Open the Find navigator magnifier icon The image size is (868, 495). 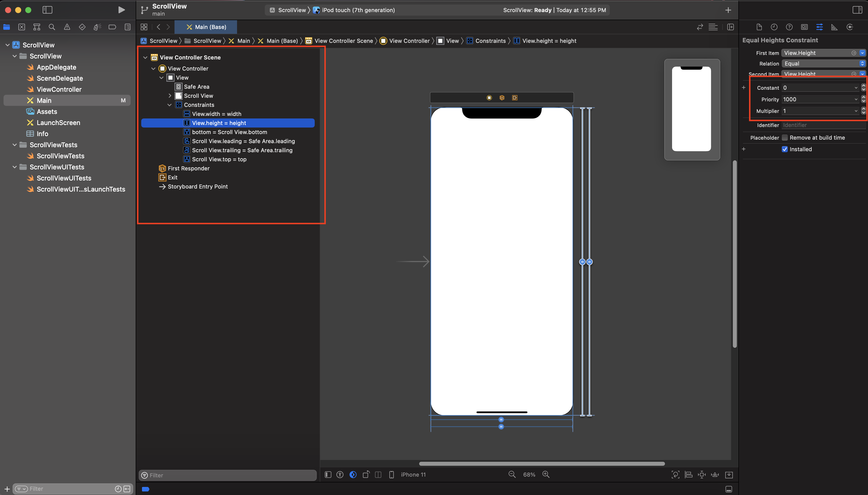click(52, 27)
